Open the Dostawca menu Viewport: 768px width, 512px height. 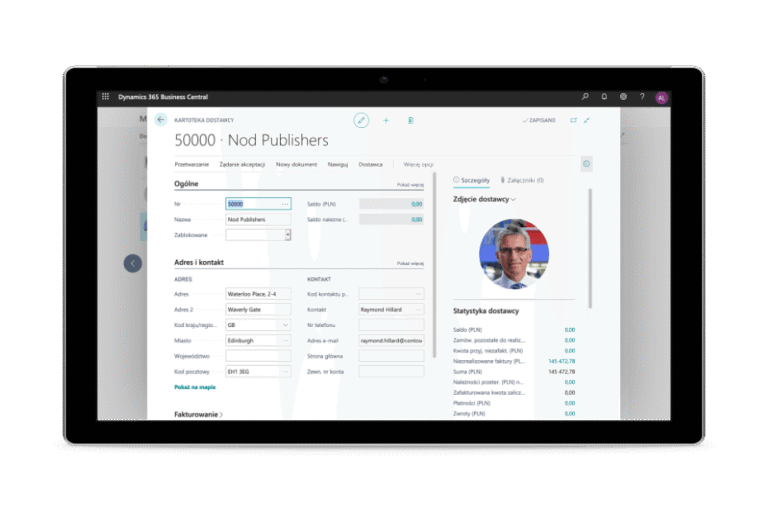pyautogui.click(x=370, y=165)
